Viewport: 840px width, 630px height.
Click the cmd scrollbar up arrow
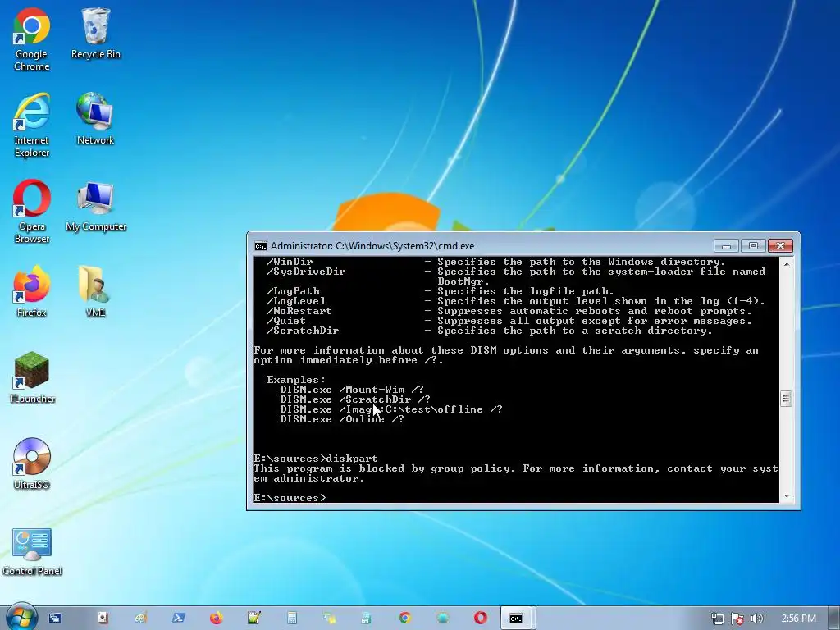coord(786,264)
